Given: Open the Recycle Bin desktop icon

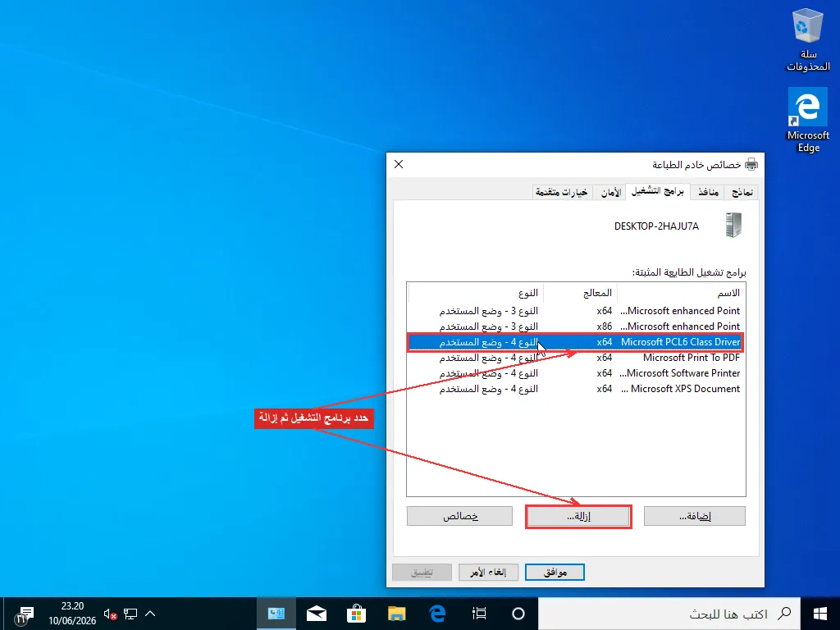Looking at the screenshot, I should coord(807,39).
